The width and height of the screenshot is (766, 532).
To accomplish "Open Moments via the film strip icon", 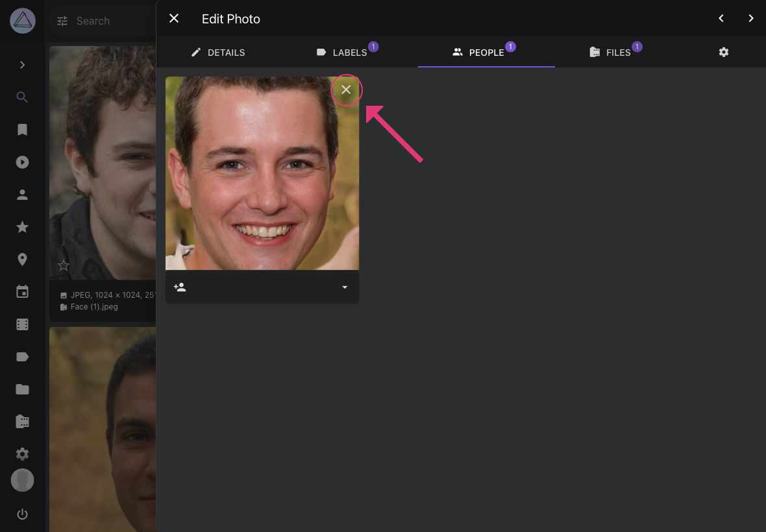I will pos(22,324).
